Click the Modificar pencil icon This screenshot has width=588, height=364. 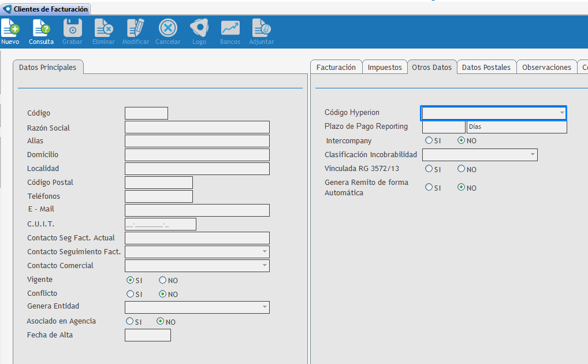pos(135,32)
